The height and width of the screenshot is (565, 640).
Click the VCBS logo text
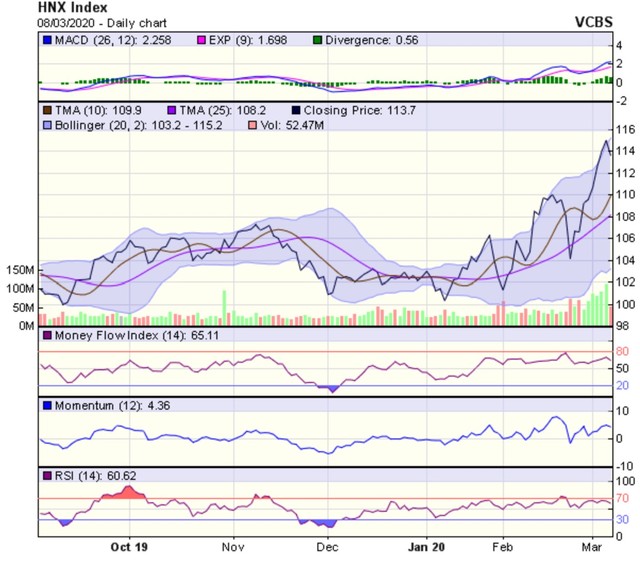608,20
